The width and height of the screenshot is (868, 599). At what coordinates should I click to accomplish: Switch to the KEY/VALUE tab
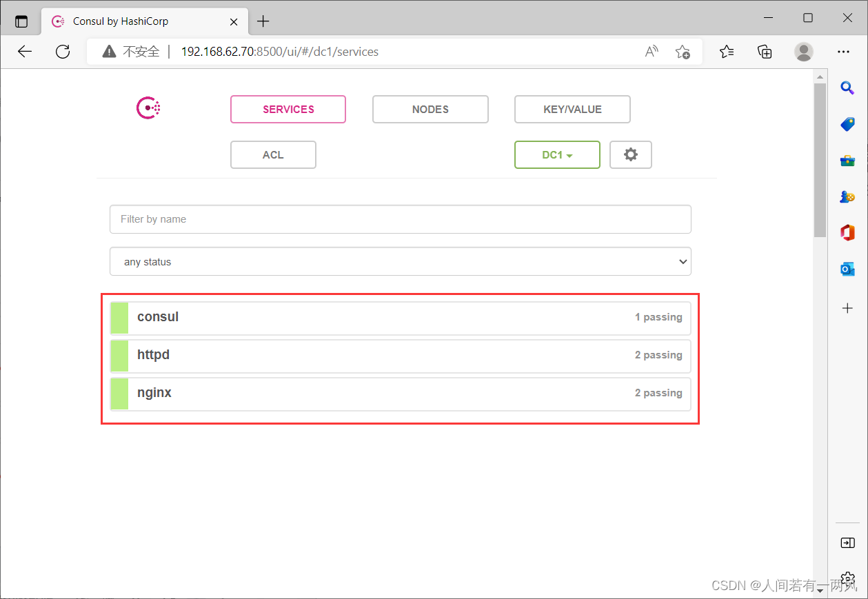point(572,109)
